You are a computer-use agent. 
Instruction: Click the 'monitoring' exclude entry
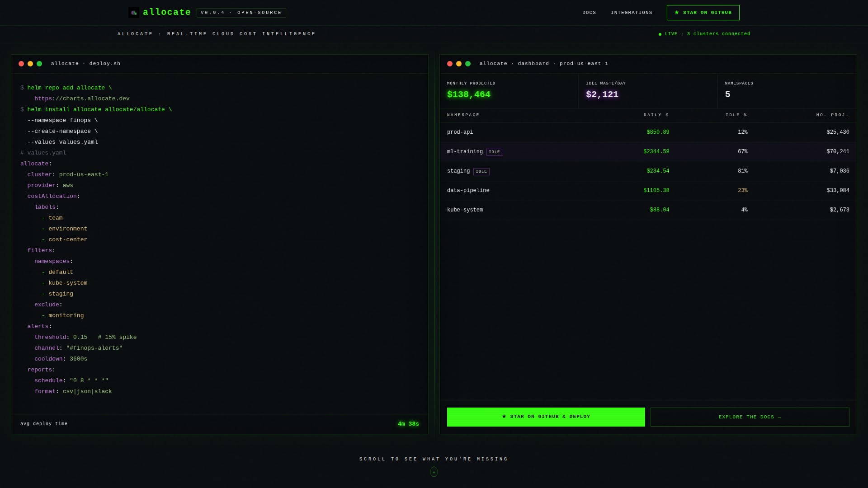tap(66, 315)
